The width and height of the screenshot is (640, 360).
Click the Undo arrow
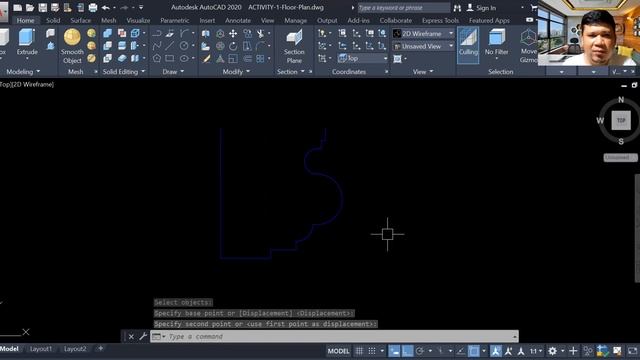coord(106,7)
